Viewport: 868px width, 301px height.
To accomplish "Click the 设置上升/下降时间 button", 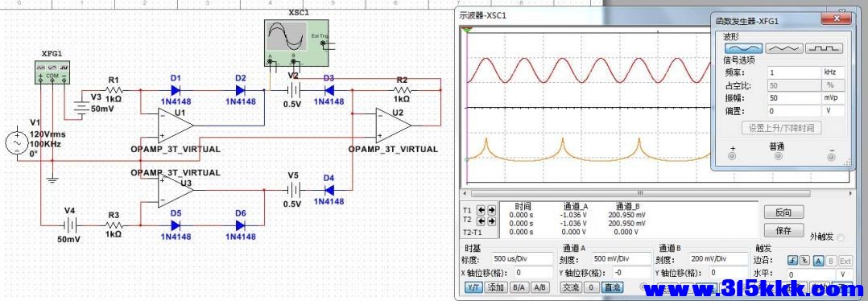I will pyautogui.click(x=782, y=128).
